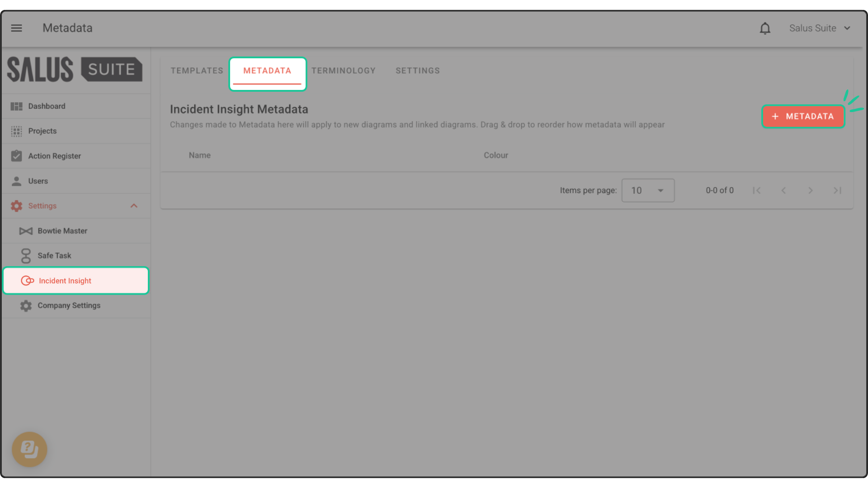Open the Users page

click(x=38, y=181)
